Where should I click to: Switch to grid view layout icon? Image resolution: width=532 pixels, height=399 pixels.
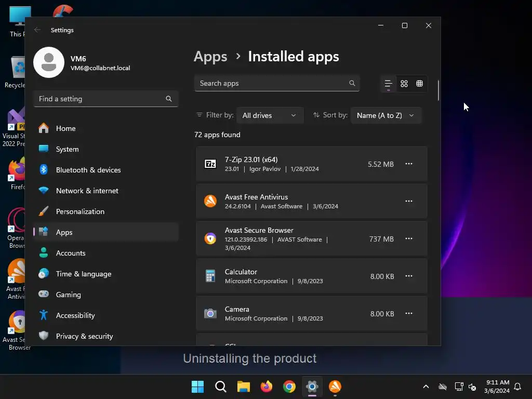click(404, 84)
